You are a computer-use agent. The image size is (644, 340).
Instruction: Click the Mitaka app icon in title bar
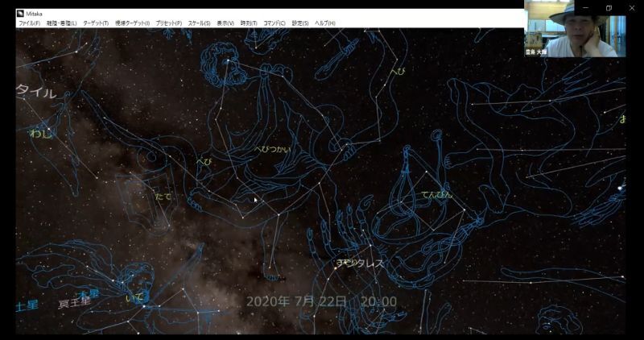point(20,13)
